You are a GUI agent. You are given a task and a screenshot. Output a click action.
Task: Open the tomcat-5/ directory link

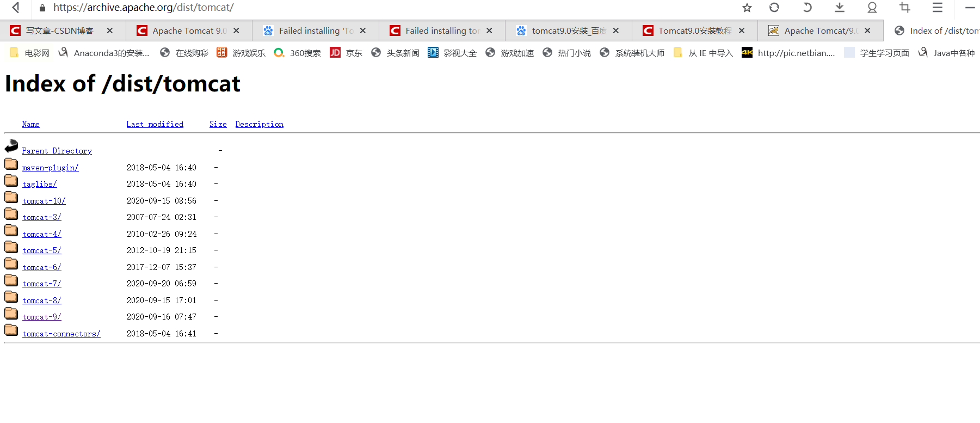(42, 250)
